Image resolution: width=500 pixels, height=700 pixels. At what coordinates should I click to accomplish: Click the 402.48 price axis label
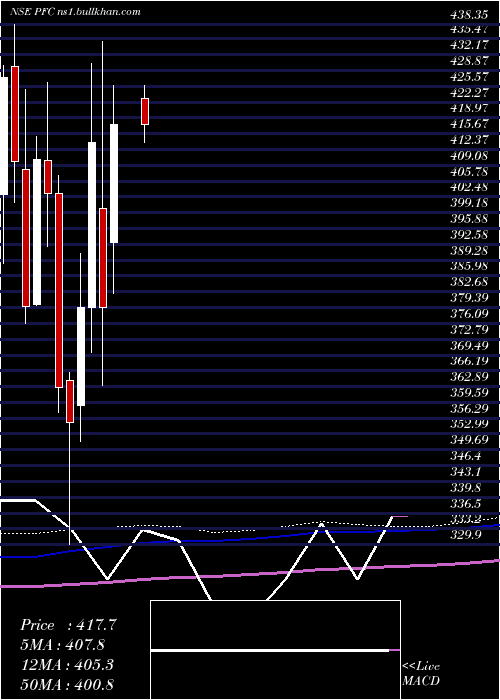point(471,187)
